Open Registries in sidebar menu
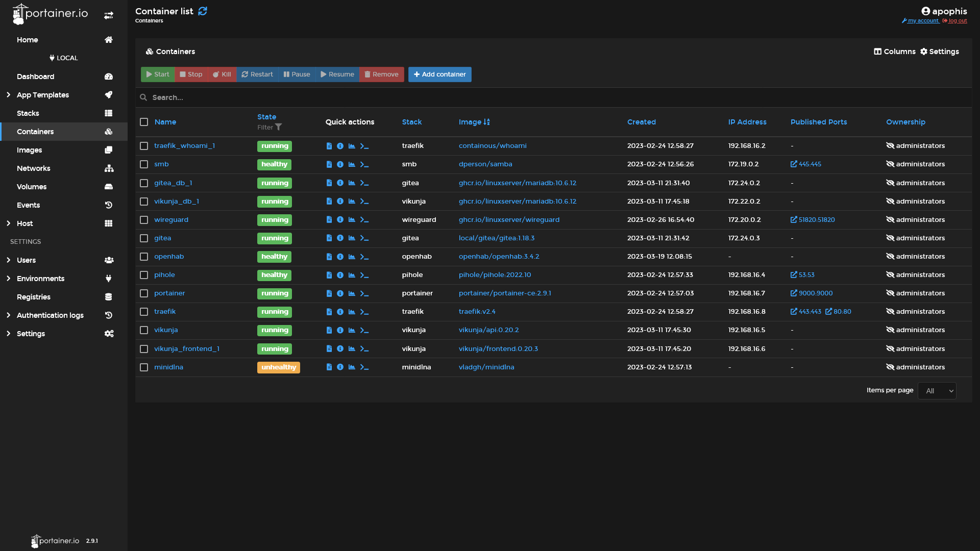 pyautogui.click(x=64, y=297)
